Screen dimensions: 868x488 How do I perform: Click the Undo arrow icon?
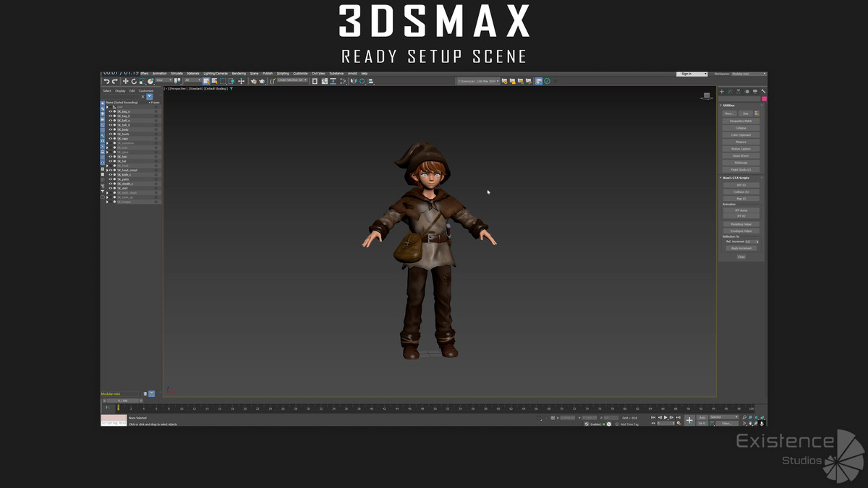107,81
